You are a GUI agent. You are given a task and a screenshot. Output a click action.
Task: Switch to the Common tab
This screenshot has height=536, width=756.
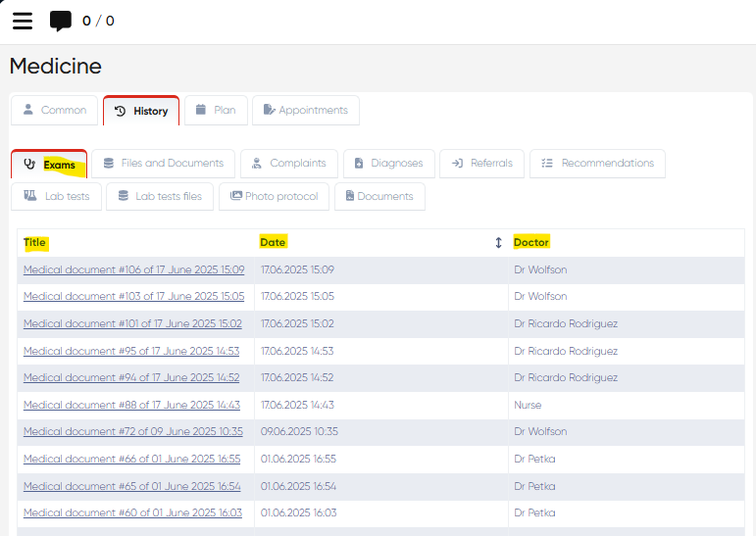point(55,111)
